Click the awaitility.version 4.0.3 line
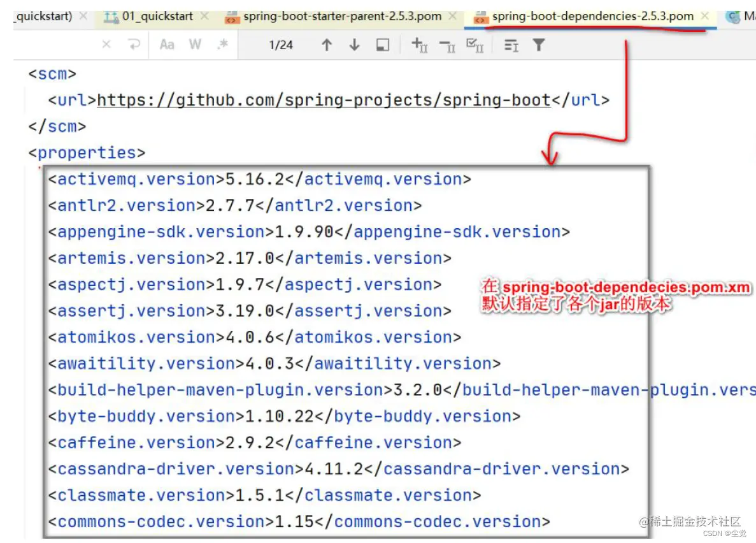 click(x=275, y=364)
